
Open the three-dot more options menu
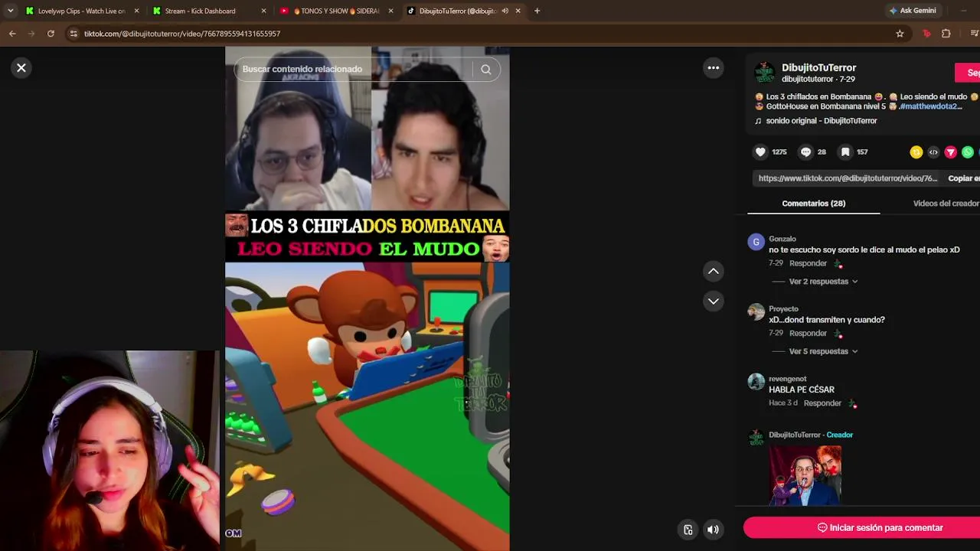point(714,68)
